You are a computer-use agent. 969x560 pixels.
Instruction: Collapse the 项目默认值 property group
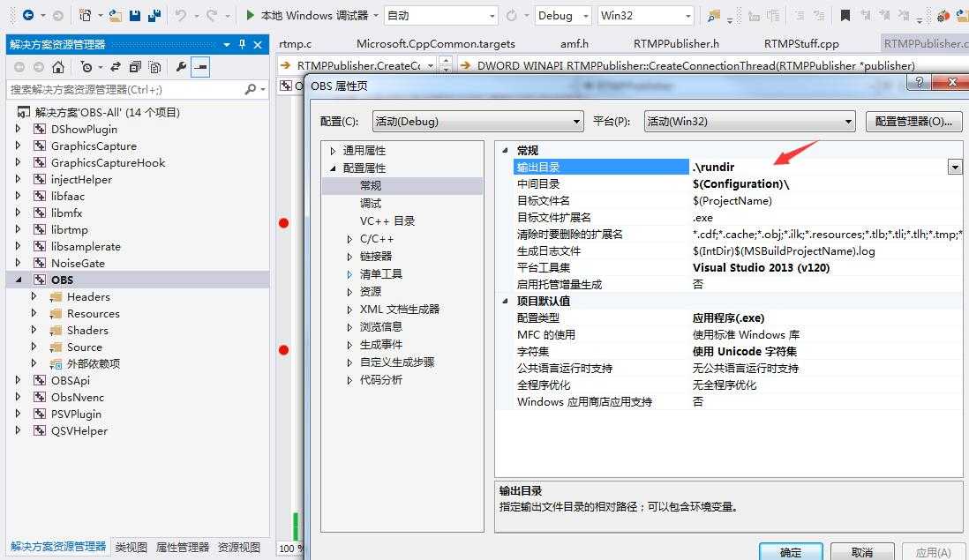pyautogui.click(x=506, y=301)
